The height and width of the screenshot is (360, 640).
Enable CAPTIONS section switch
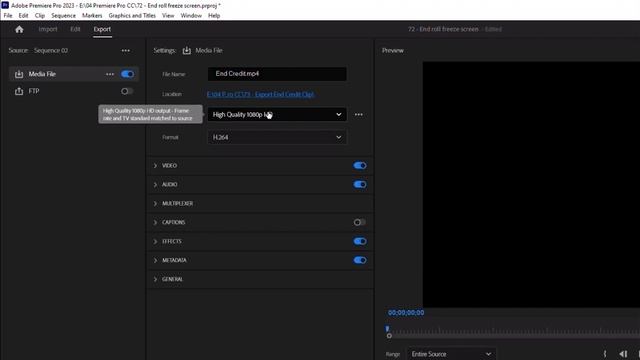click(360, 222)
